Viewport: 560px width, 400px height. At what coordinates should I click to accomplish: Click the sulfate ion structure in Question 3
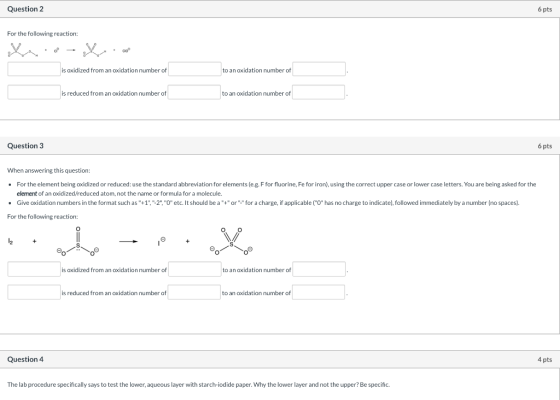click(x=231, y=241)
